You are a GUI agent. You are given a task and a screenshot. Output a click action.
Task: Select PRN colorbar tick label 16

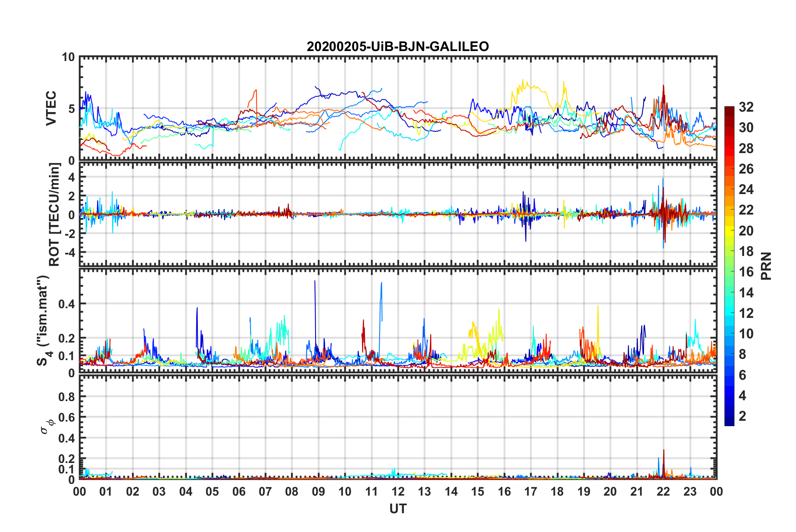coord(746,272)
